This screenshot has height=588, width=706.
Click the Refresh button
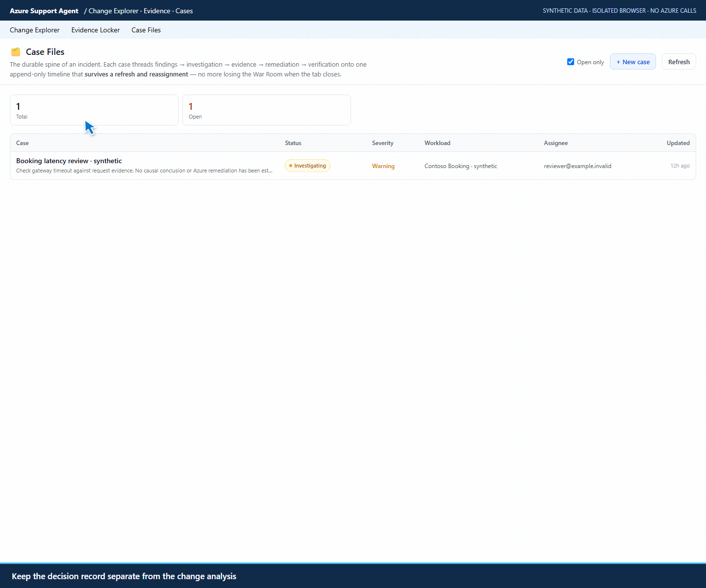click(x=679, y=62)
